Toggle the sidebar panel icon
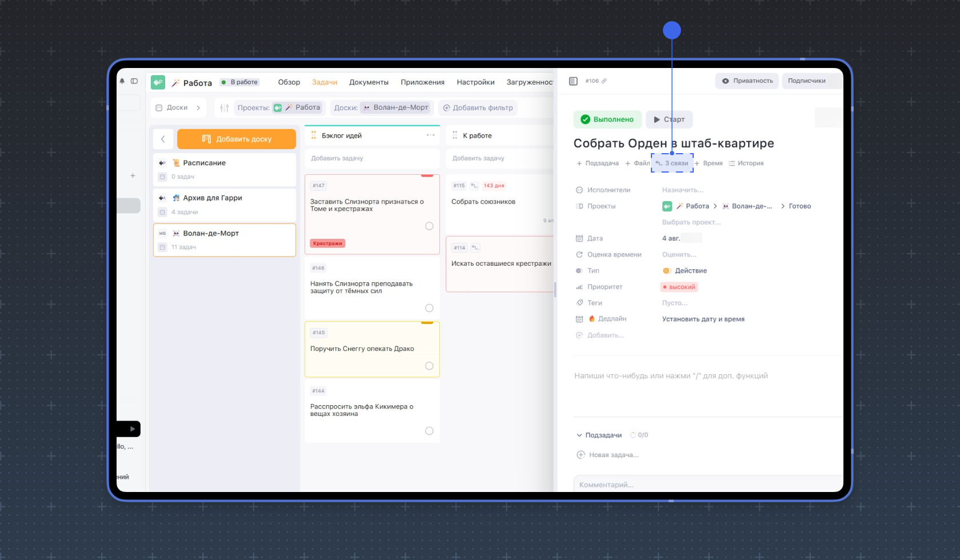Image resolution: width=960 pixels, height=560 pixels. coord(134,81)
